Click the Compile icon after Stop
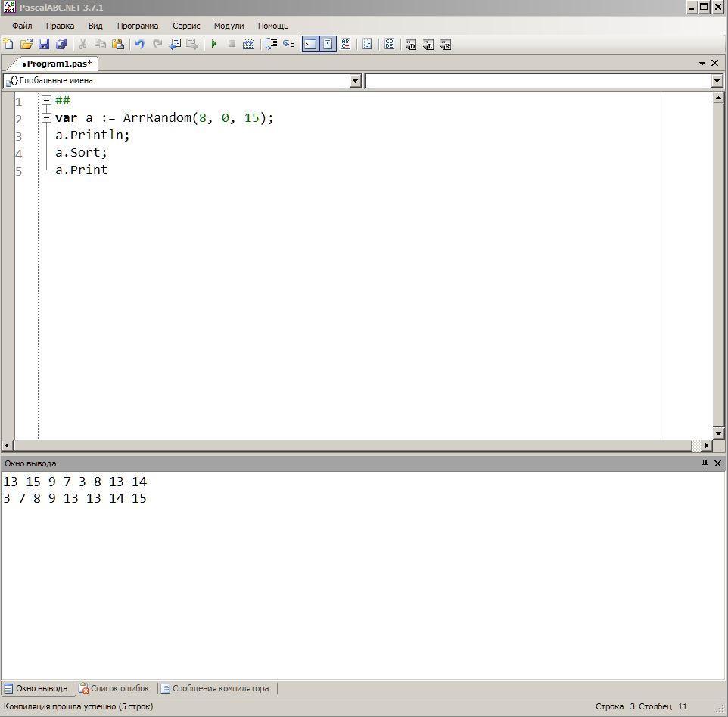This screenshot has height=717, width=728. [249, 44]
